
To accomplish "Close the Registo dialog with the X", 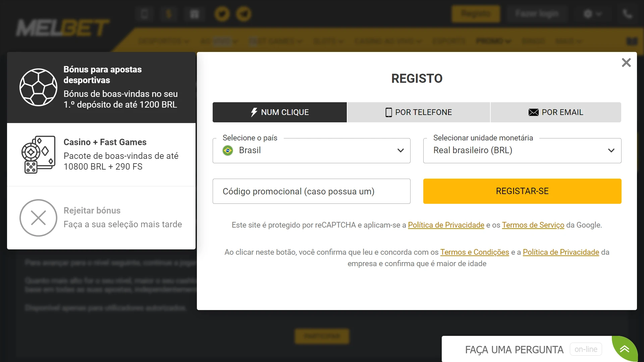I will point(626,62).
